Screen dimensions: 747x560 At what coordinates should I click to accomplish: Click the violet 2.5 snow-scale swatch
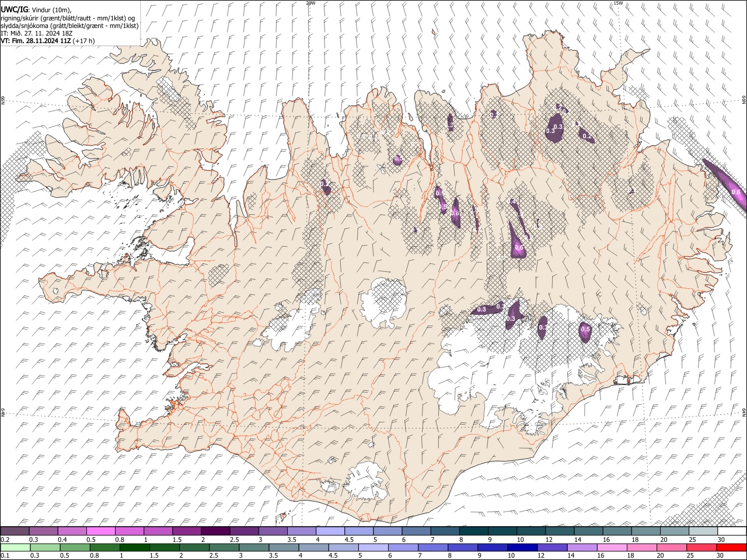(x=244, y=531)
